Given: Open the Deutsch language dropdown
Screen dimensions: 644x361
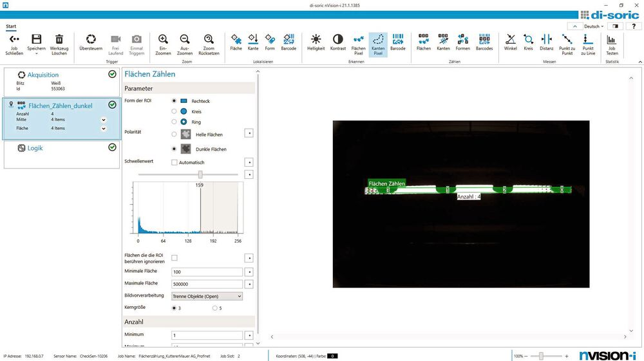Looking at the screenshot, I should 593,26.
